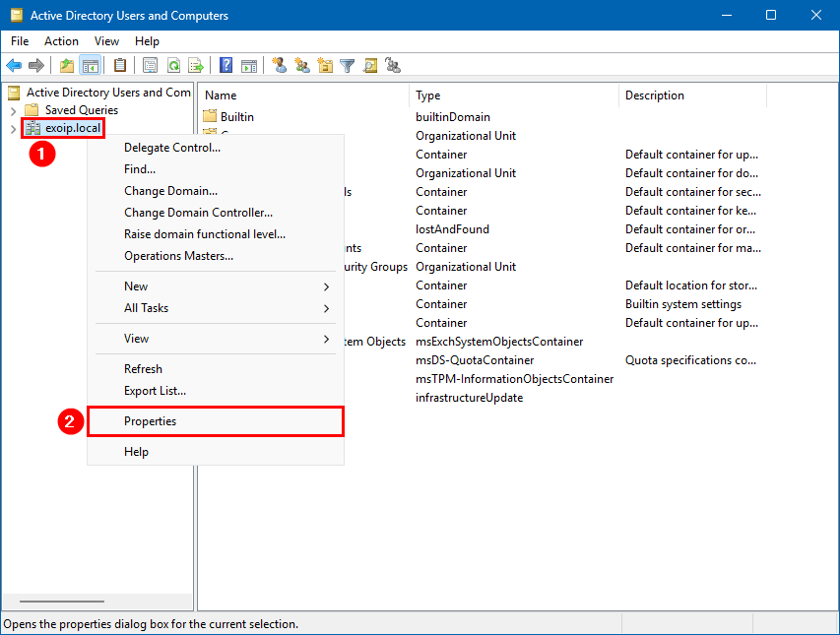Screen dimensions: 840x635
Task: Click msTPM-InformationObjectsContainer cell
Action: pyautogui.click(x=514, y=379)
